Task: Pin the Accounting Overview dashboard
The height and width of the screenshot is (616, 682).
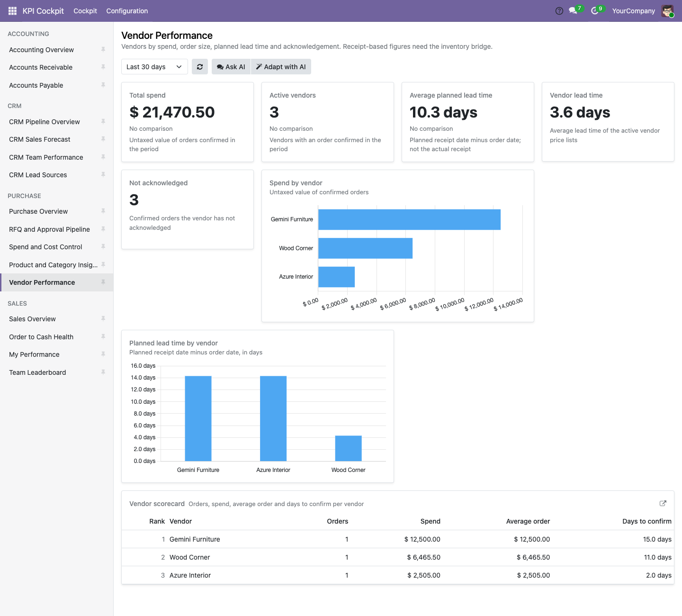Action: tap(103, 49)
